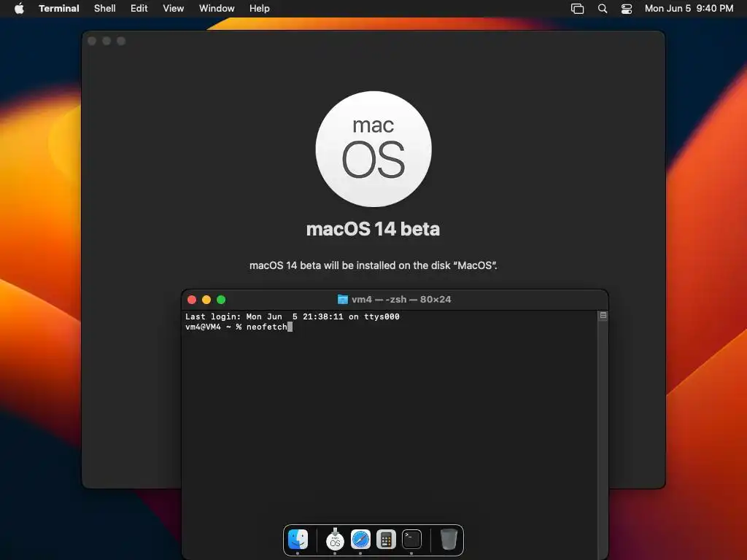The image size is (747, 560).
Task: Open Stage Manager icon in menu bar
Action: [578, 9]
